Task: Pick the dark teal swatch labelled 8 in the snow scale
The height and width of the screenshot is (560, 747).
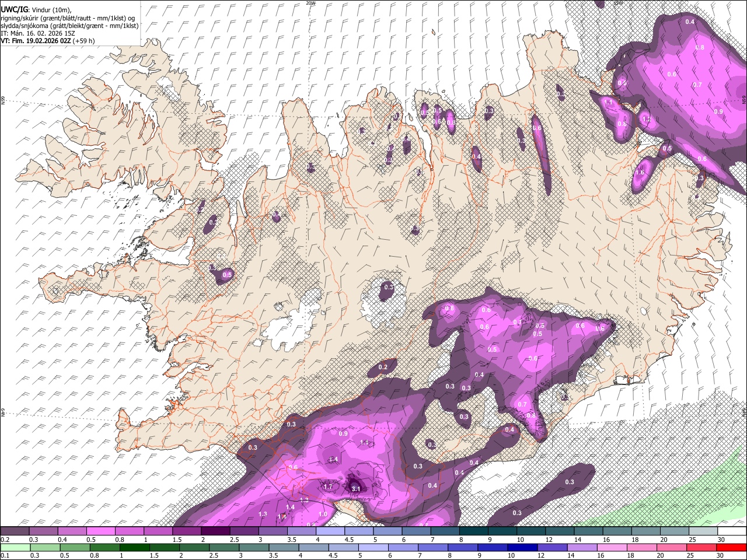Action: [474, 531]
